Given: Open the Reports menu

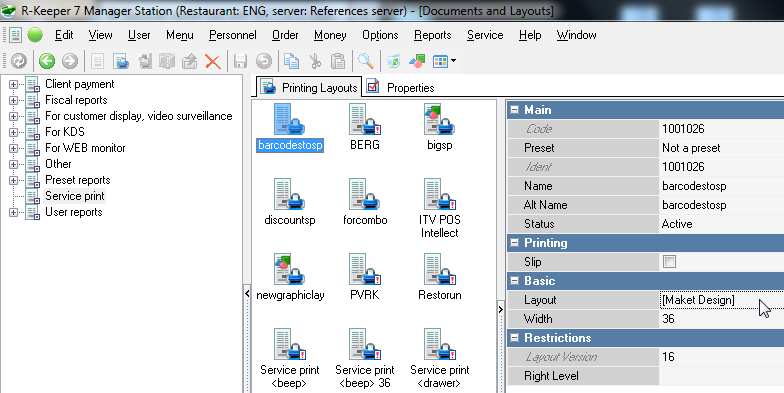Looking at the screenshot, I should coord(432,35).
